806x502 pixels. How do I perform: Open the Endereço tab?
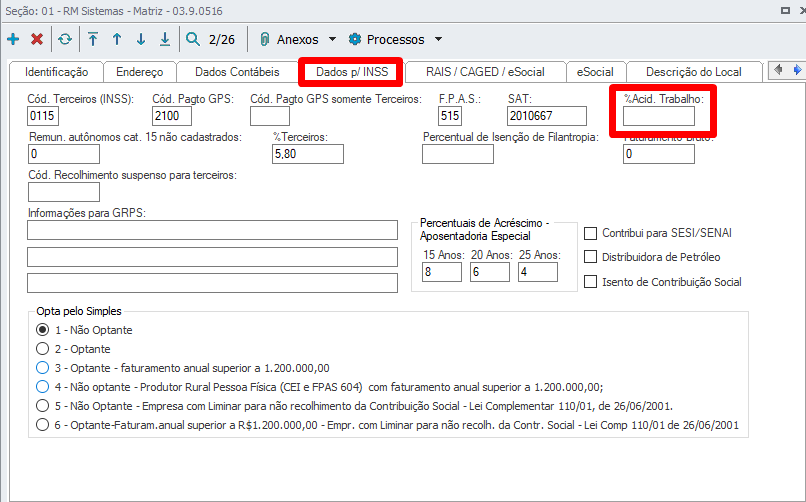(140, 72)
